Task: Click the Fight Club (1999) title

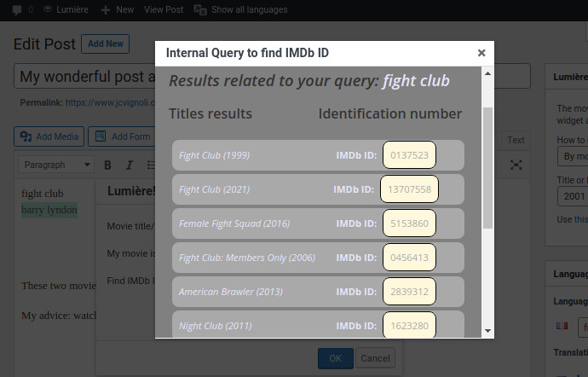Action: click(214, 155)
